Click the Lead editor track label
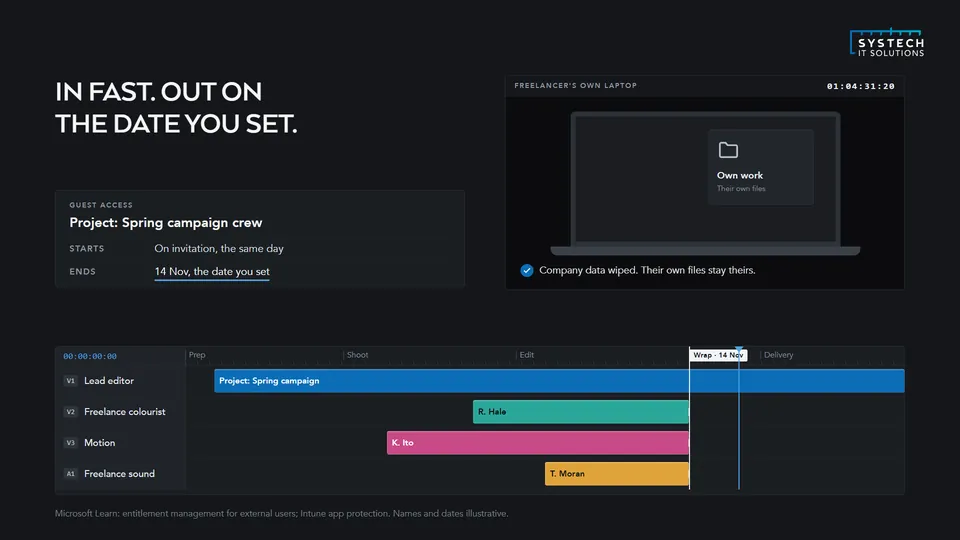The height and width of the screenshot is (540, 960). [109, 381]
